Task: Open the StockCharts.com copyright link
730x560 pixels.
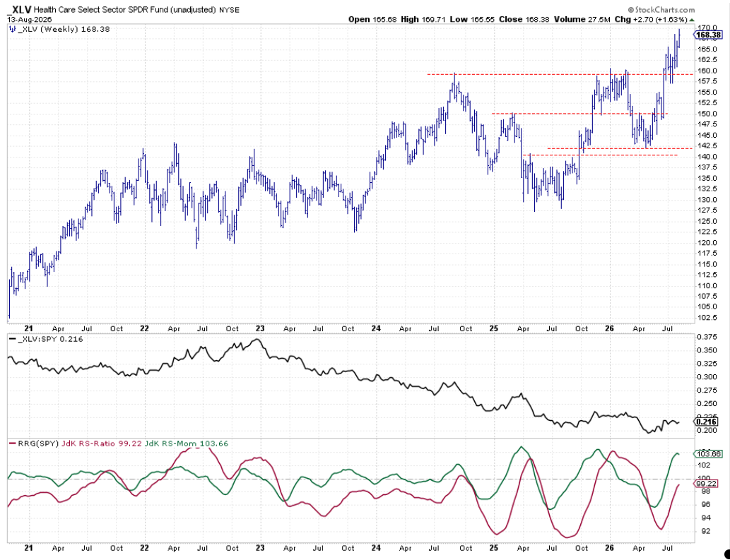Action: [x=661, y=10]
